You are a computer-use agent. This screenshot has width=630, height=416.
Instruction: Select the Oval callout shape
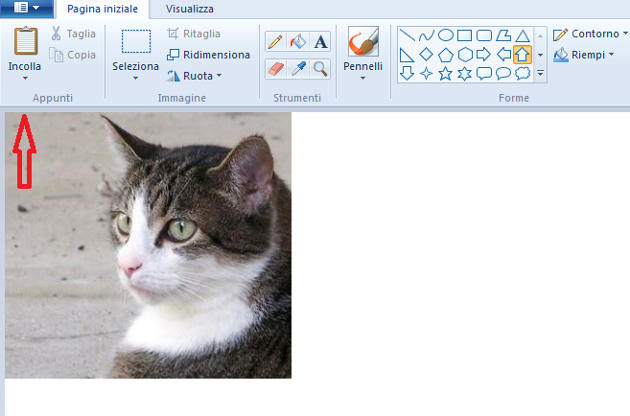click(x=503, y=74)
